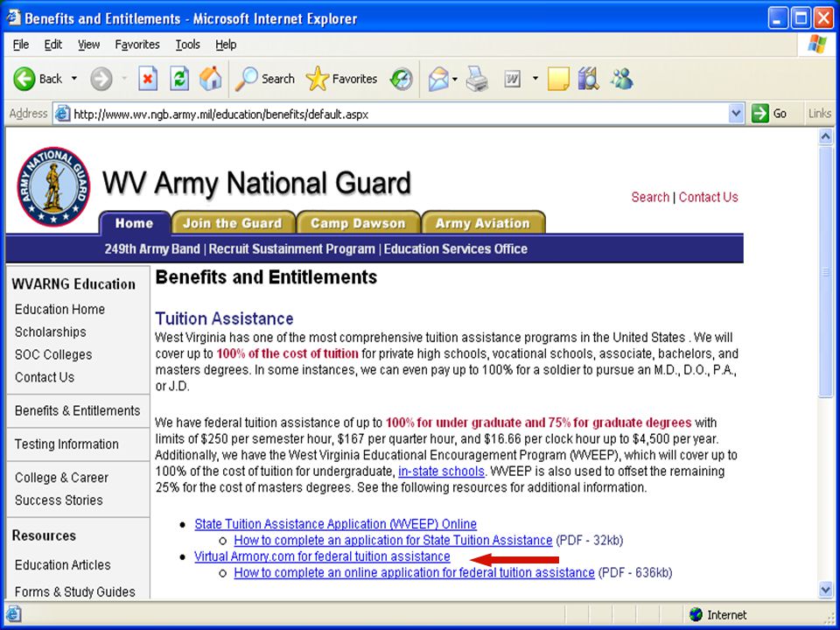
Task: Open Favorites star in the toolbar
Action: point(342,80)
